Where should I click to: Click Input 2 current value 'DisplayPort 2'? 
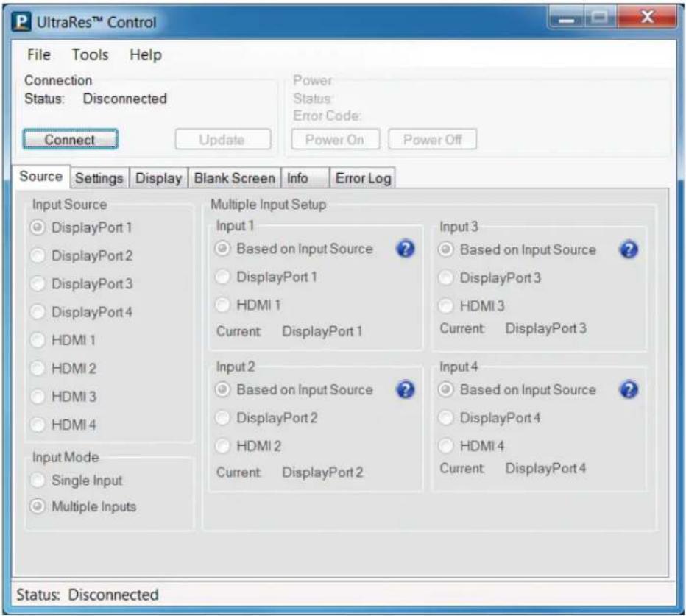[323, 472]
